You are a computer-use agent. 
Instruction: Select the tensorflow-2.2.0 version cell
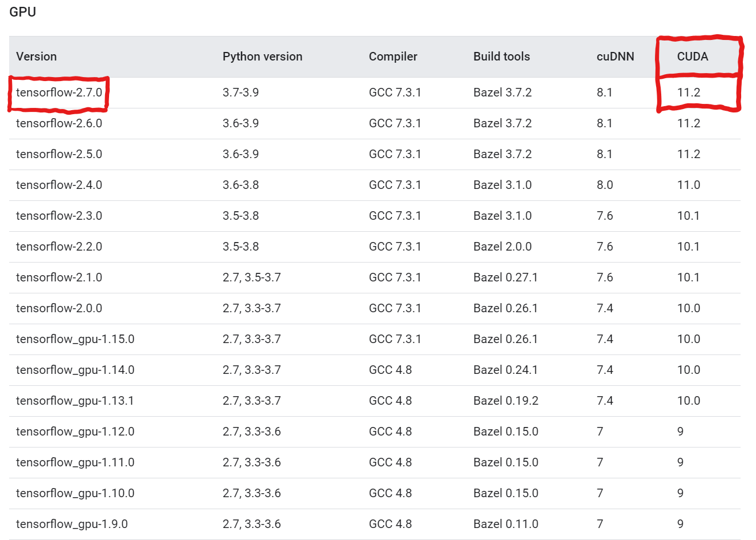click(x=59, y=247)
